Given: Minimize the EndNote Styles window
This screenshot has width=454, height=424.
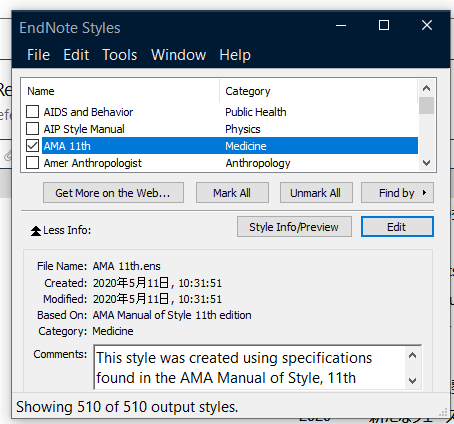Looking at the screenshot, I should tap(341, 25).
